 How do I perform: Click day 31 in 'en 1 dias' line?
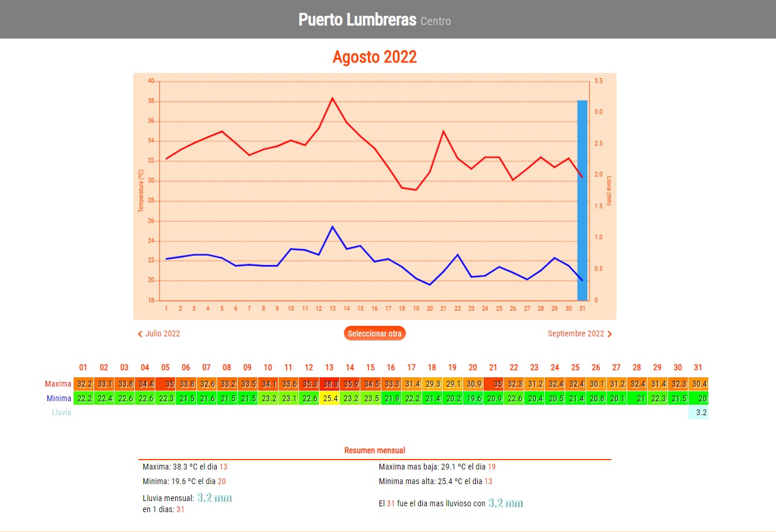click(x=180, y=509)
